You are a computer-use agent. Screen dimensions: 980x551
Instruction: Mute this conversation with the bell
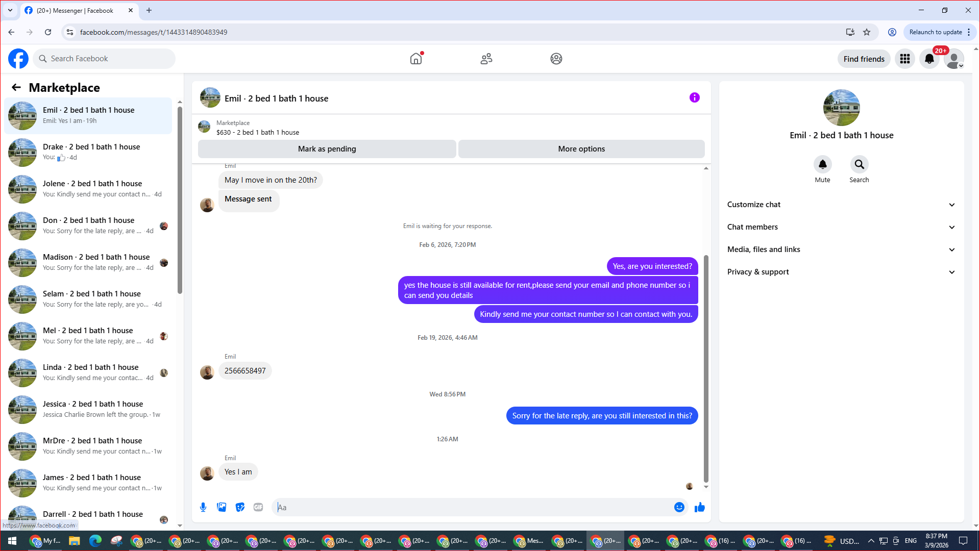pos(822,165)
